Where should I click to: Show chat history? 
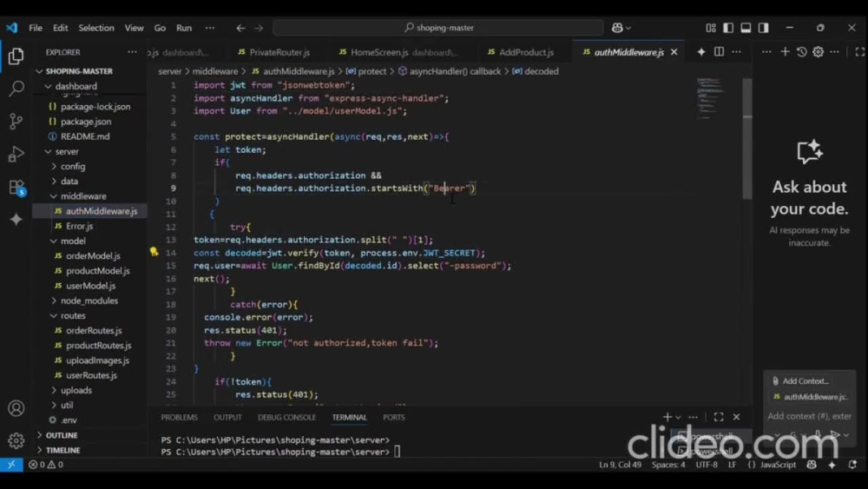pyautogui.click(x=801, y=51)
